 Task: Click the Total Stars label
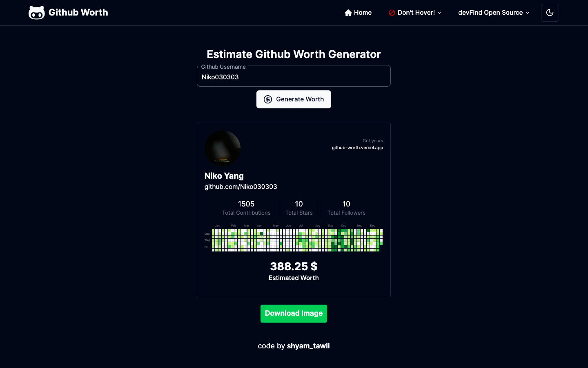pos(299,213)
